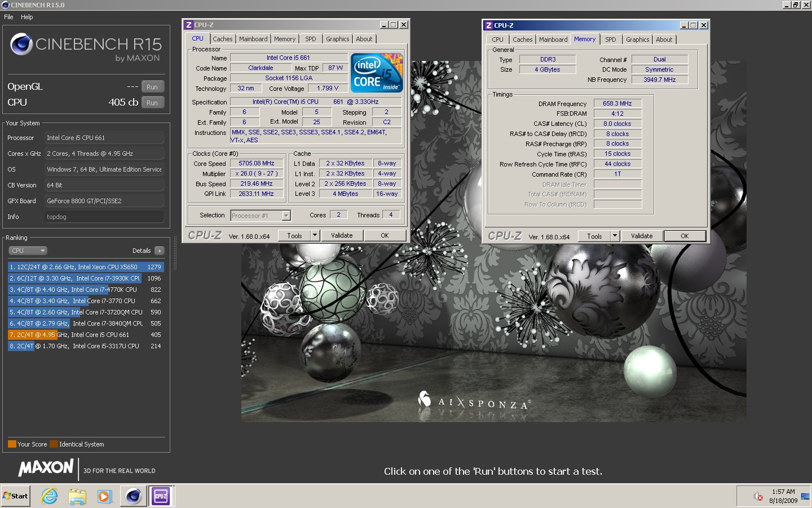812x508 pixels.
Task: Click the NB Frequency value 3949.7 MHz
Action: 660,80
